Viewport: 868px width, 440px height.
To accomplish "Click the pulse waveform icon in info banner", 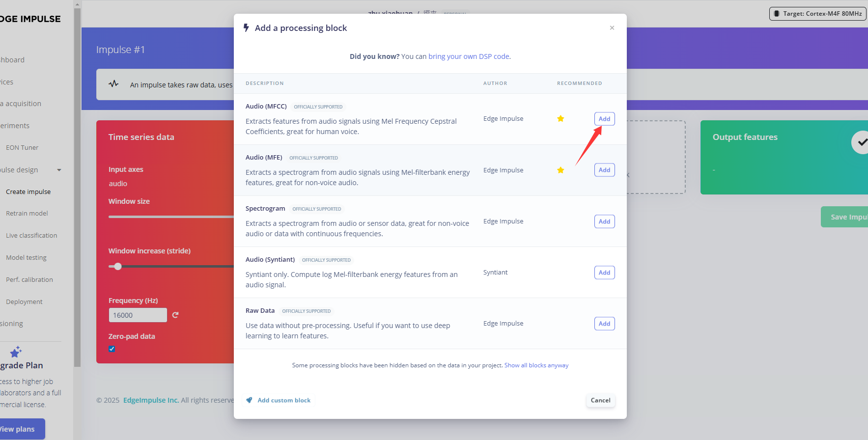I will pos(113,84).
